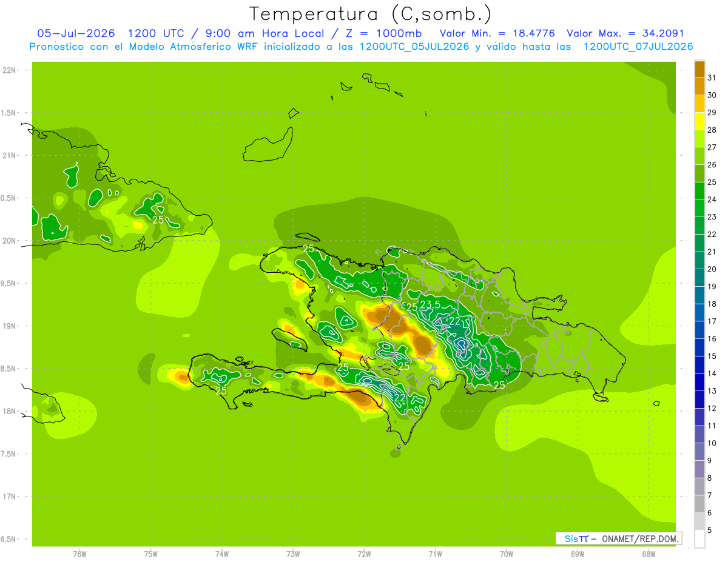The image size is (728, 562).
Task: Click legend value '31' on the color bar
Action: coord(712,78)
